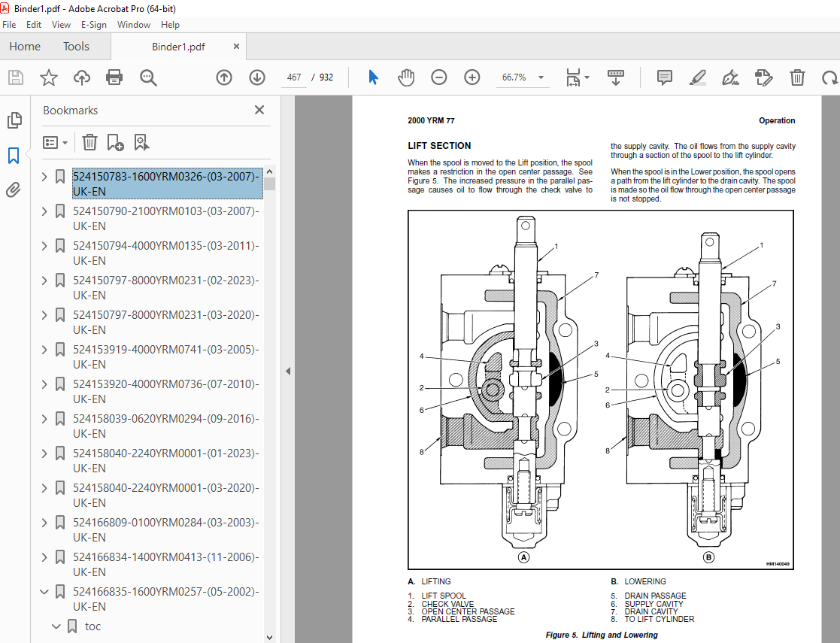840x643 pixels.
Task: Select bookmark 524158040-2240YRM0001-(01-2023)-UK-EN
Action: (166, 460)
